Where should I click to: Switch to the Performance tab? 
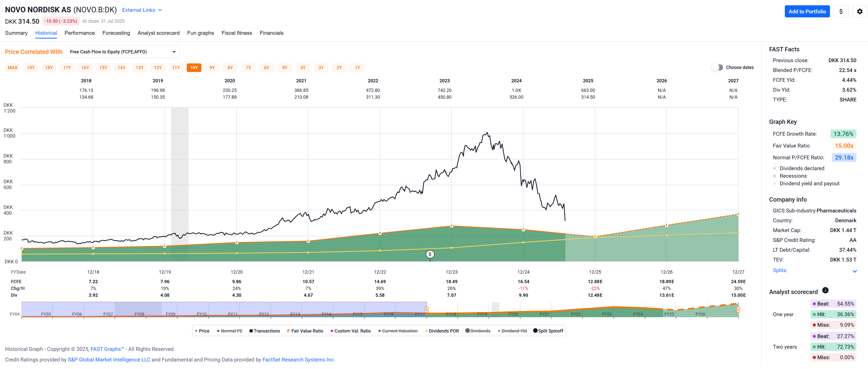pyautogui.click(x=80, y=33)
